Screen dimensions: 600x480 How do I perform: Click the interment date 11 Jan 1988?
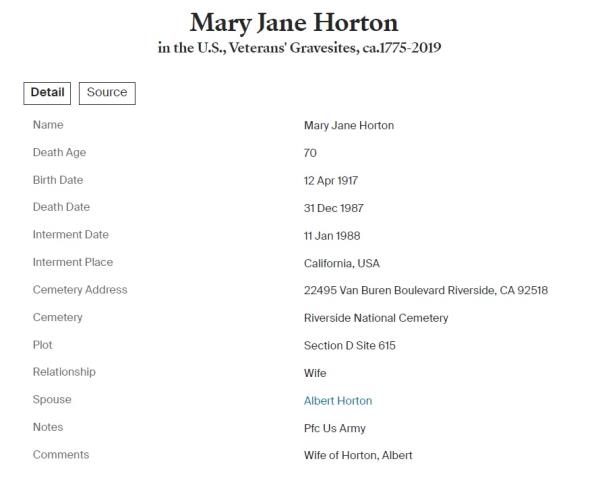332,236
